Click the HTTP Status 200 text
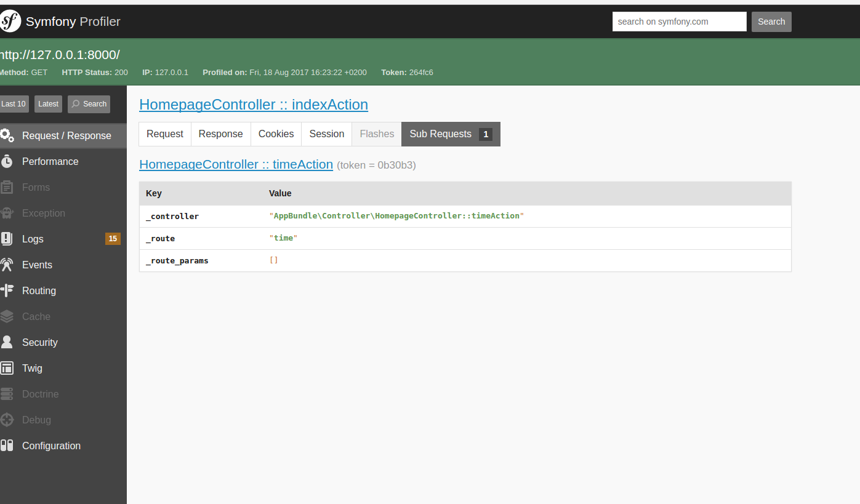 [x=95, y=72]
